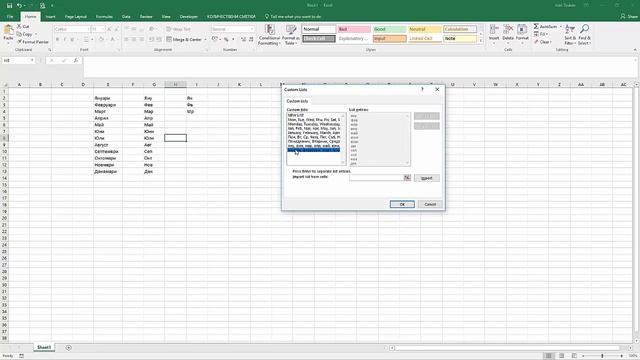The height and width of the screenshot is (360, 640).
Task: Expand the cell styles gallery
Action: click(480, 41)
